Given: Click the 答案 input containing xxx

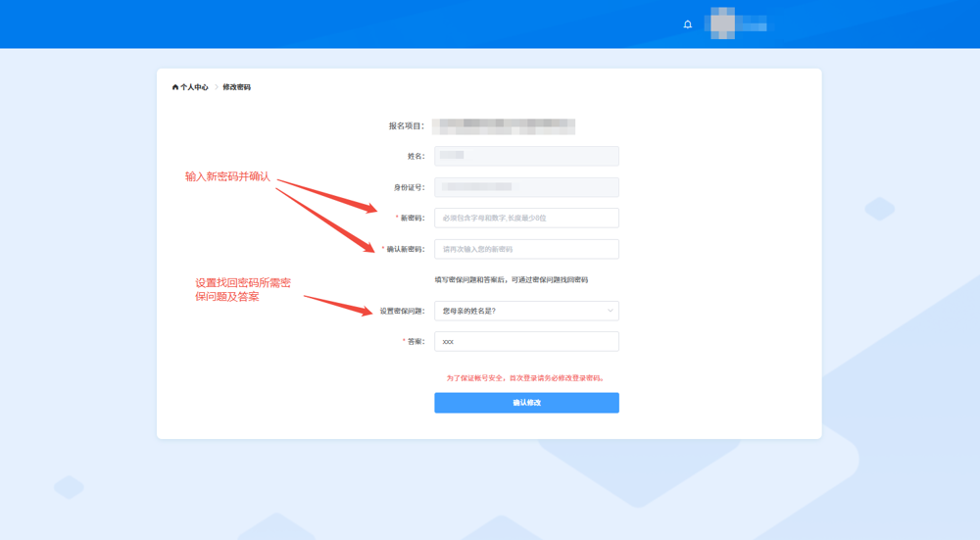Looking at the screenshot, I should point(526,342).
